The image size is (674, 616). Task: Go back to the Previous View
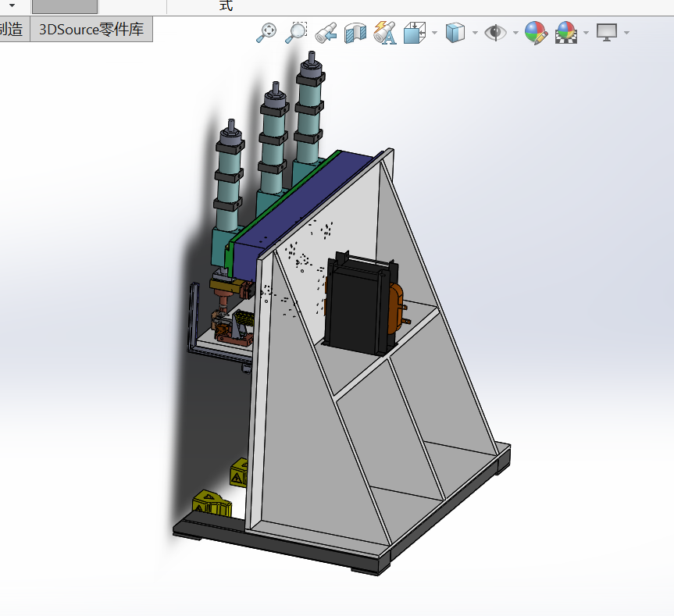point(326,33)
